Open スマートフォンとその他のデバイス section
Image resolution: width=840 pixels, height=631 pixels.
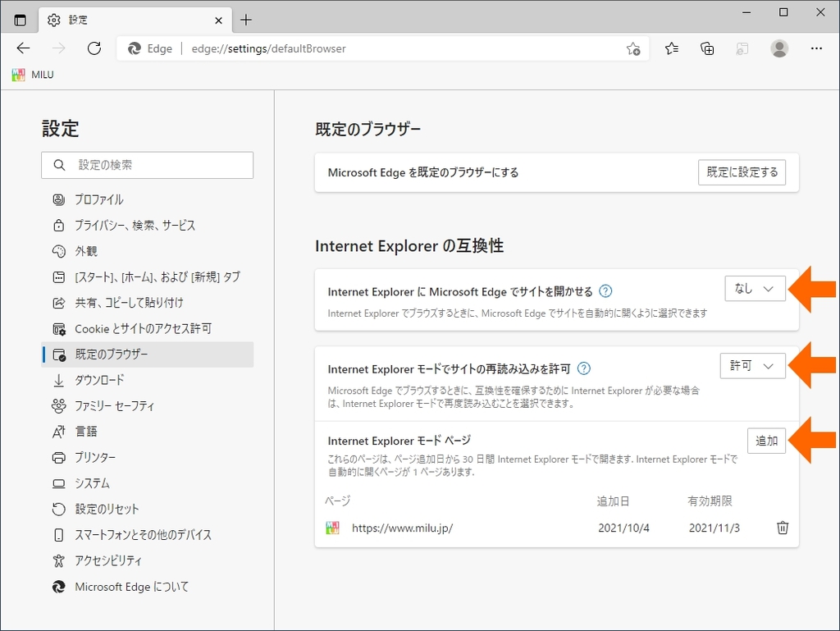[x=148, y=534]
